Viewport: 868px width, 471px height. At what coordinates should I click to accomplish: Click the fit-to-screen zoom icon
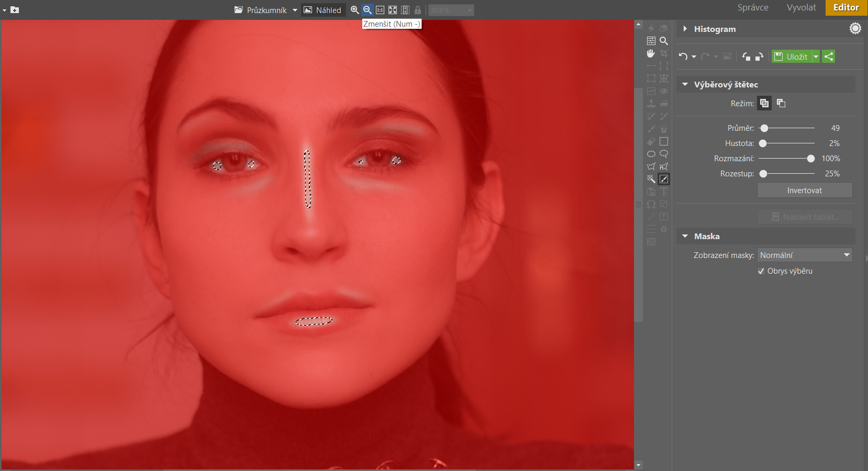(x=393, y=10)
